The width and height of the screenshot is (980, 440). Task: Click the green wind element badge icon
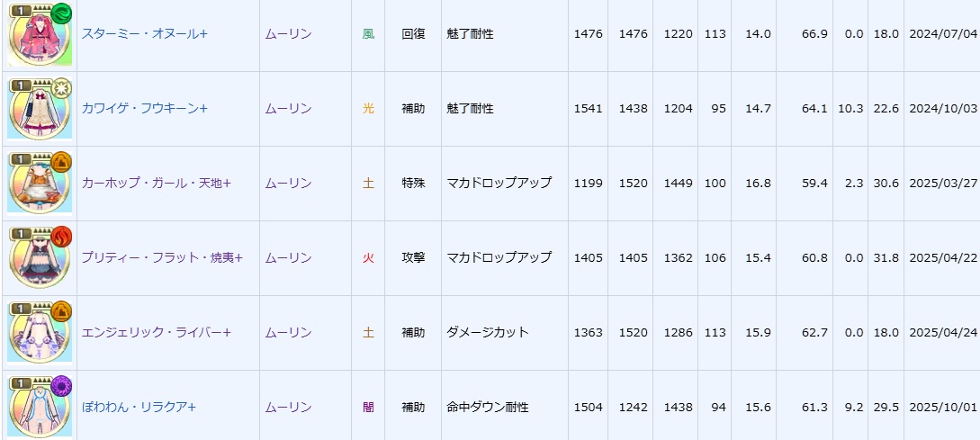click(60, 13)
